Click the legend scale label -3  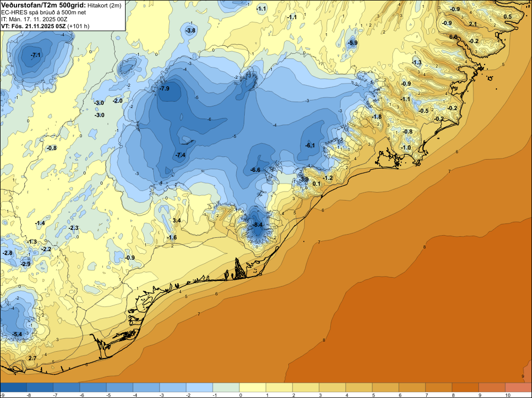[x=162, y=395]
